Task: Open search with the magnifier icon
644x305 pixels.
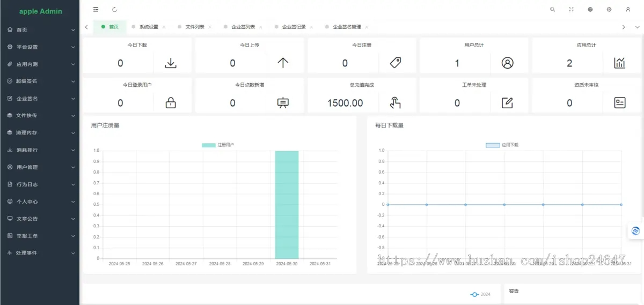Action: tap(553, 9)
